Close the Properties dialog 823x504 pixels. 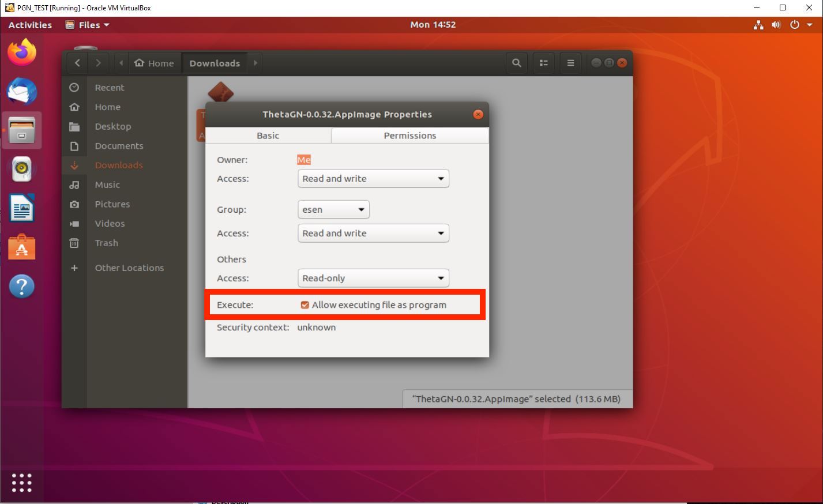click(478, 114)
